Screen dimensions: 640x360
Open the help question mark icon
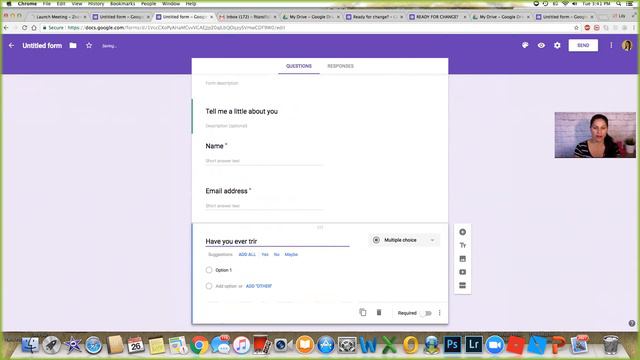[x=631, y=323]
